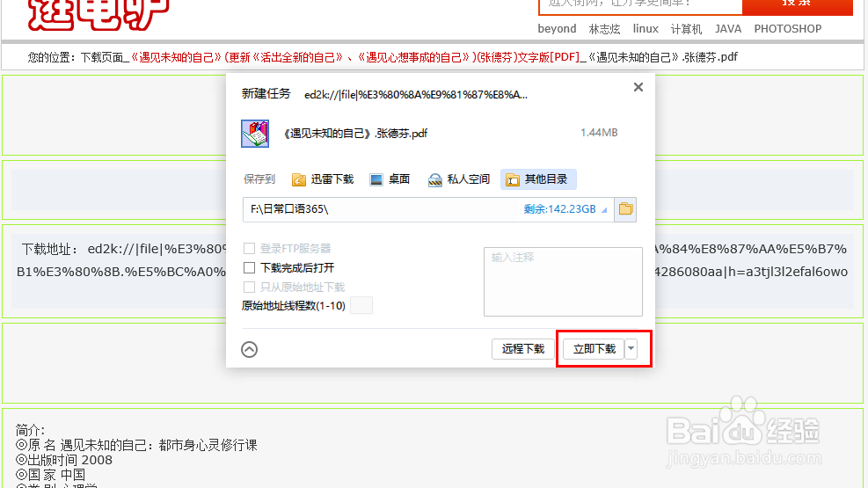Select the 迅雷下载 save location
This screenshot has height=488, width=868.
pyautogui.click(x=323, y=179)
